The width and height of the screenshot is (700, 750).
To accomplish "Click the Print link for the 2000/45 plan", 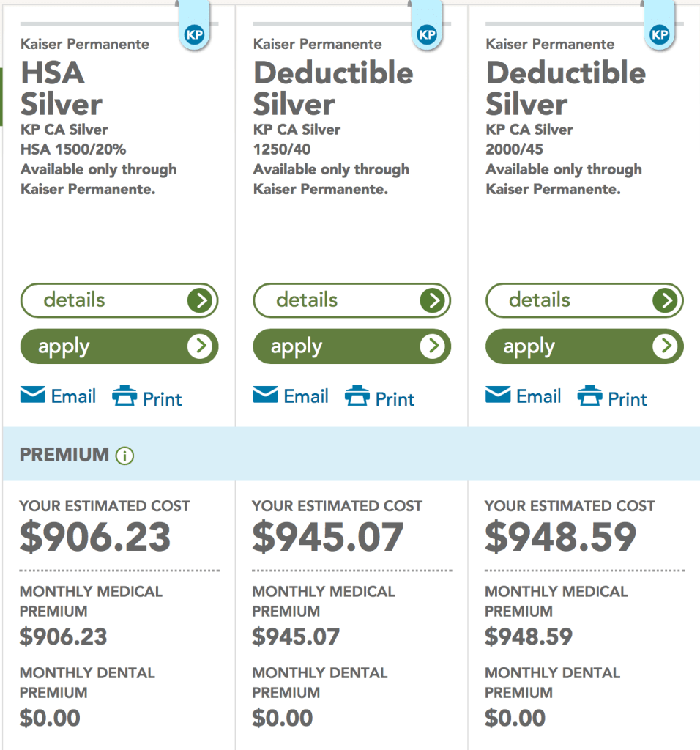I will click(628, 399).
